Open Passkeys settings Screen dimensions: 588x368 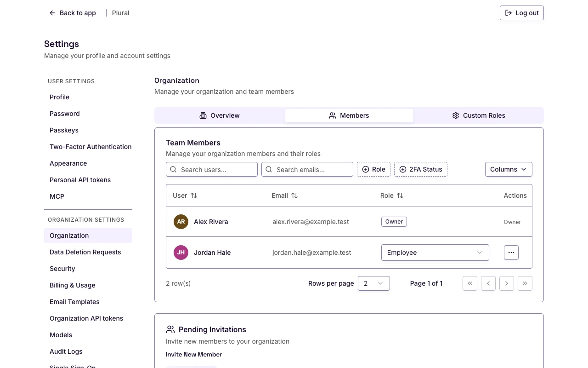88,130
